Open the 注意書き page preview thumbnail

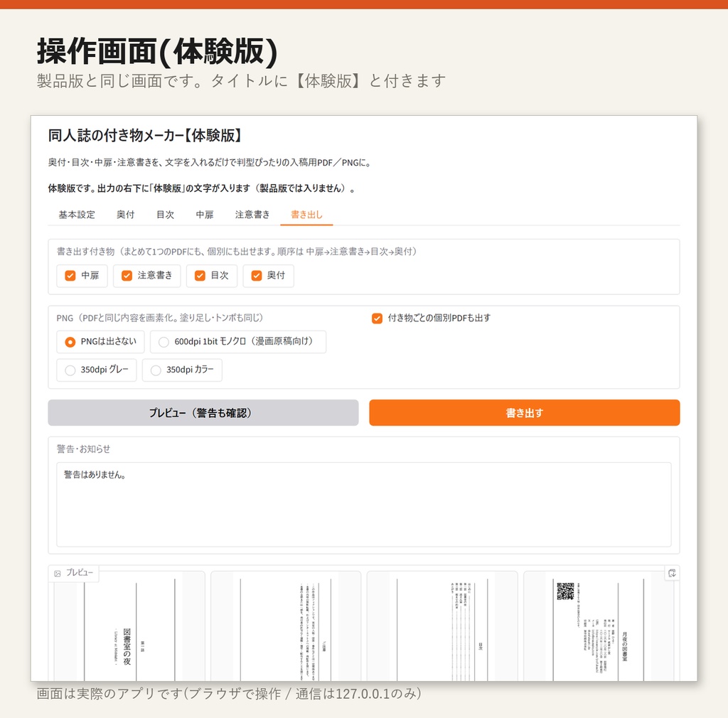tap(286, 626)
